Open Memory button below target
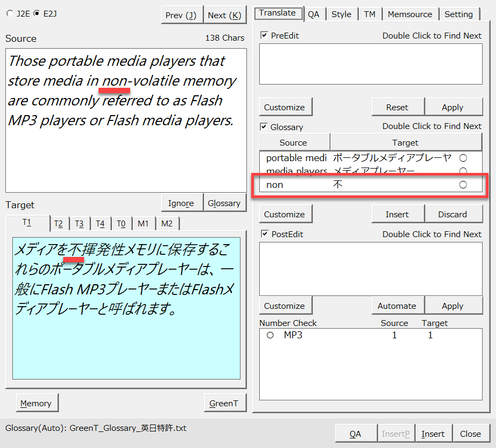This screenshot has height=448, width=496. pyautogui.click(x=36, y=403)
